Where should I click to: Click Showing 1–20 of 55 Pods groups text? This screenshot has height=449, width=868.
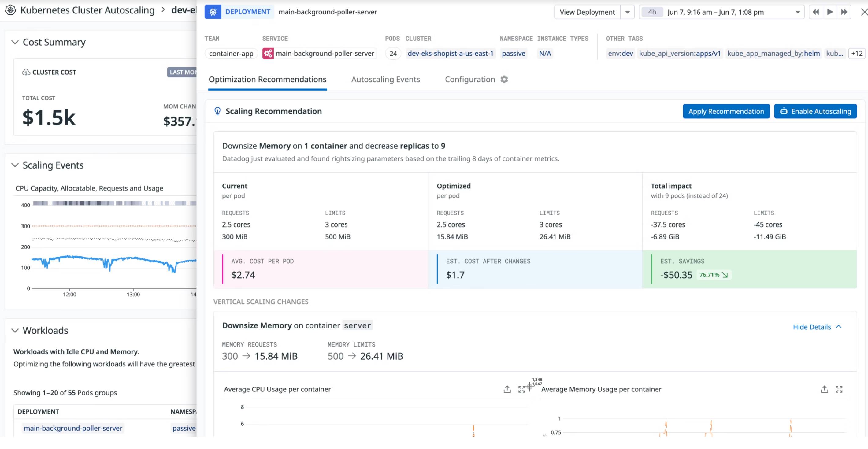click(x=65, y=393)
